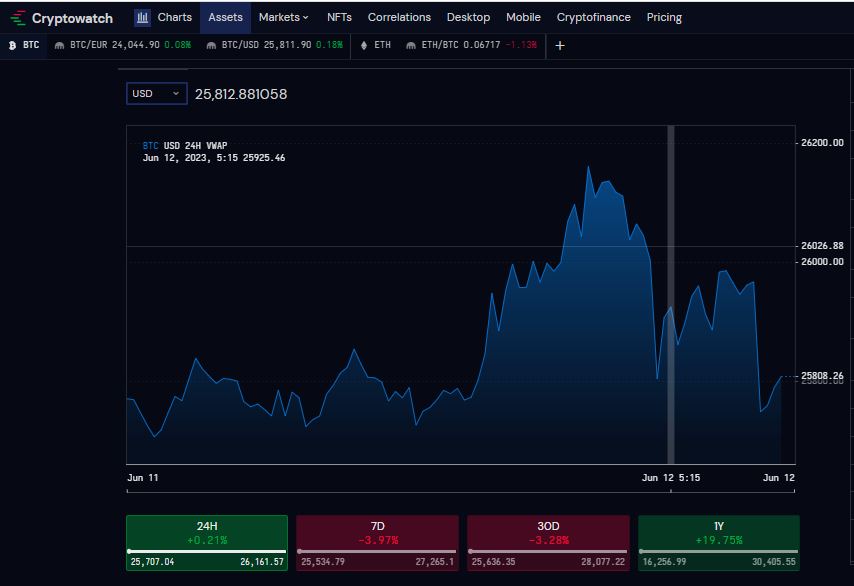Click the 1Y high value 30,405.55

(x=773, y=561)
